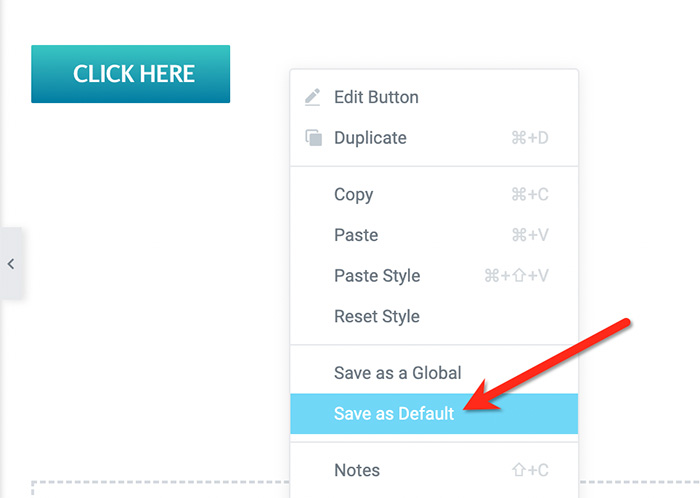Click the teal CLICK HERE button
Viewport: 700px width, 498px height.
[x=130, y=74]
